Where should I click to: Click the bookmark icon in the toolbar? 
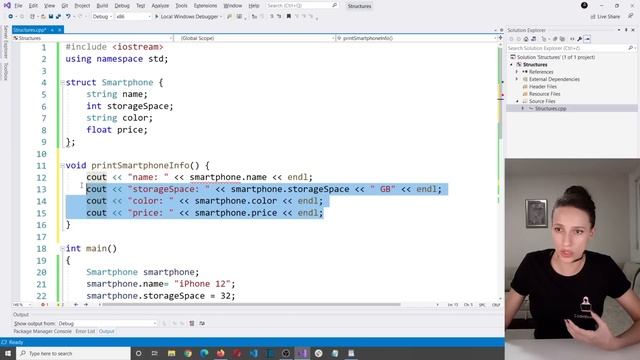pyautogui.click(x=289, y=17)
